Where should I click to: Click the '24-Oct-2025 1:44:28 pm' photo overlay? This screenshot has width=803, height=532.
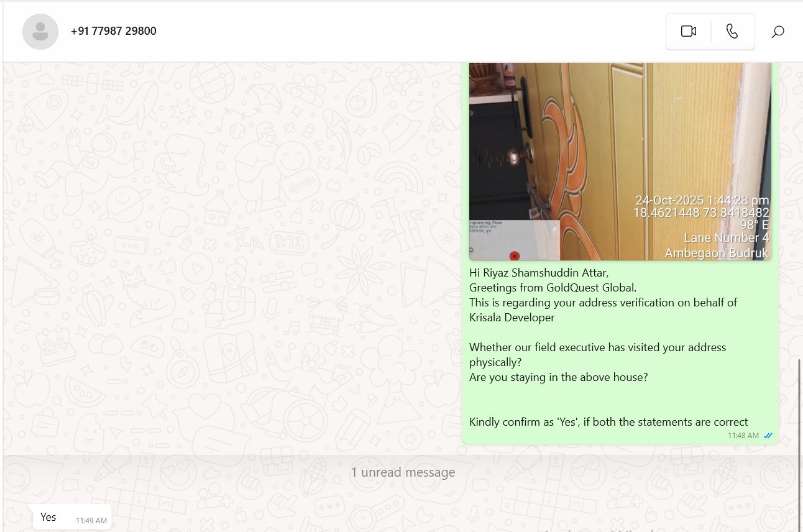(x=702, y=201)
